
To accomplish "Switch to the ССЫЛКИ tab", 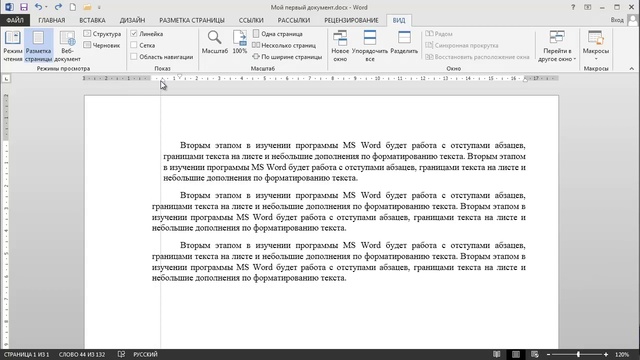I will [x=251, y=20].
